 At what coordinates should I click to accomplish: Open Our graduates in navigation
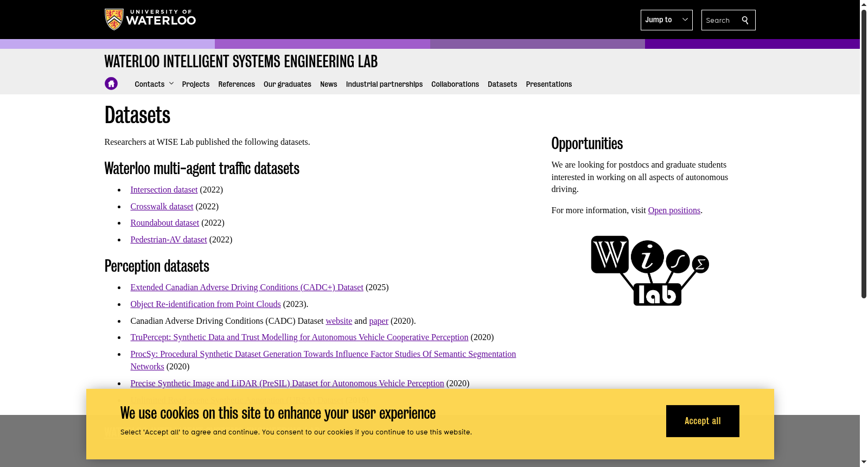(x=288, y=84)
